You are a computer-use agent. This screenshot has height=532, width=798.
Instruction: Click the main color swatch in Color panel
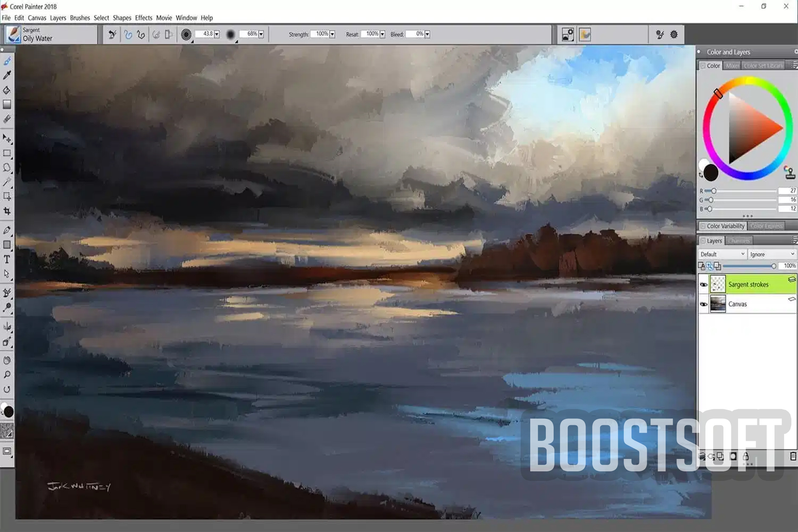pyautogui.click(x=711, y=172)
